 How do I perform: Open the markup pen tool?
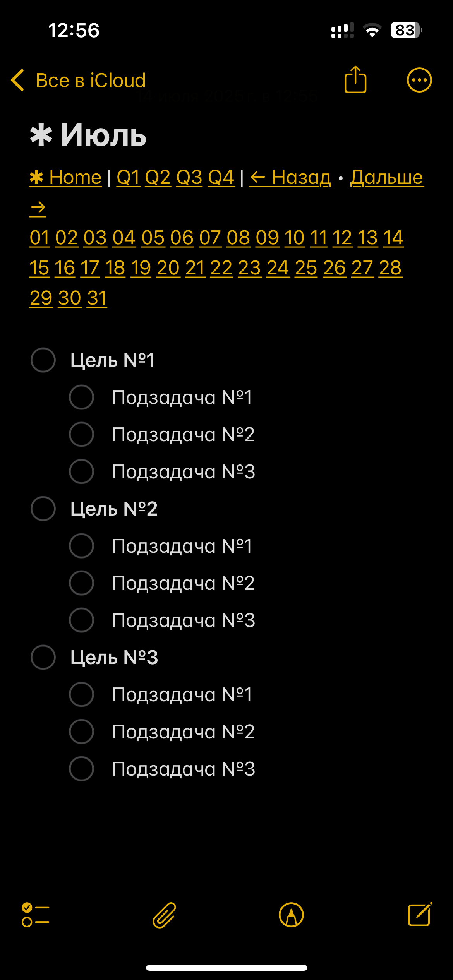tap(291, 915)
